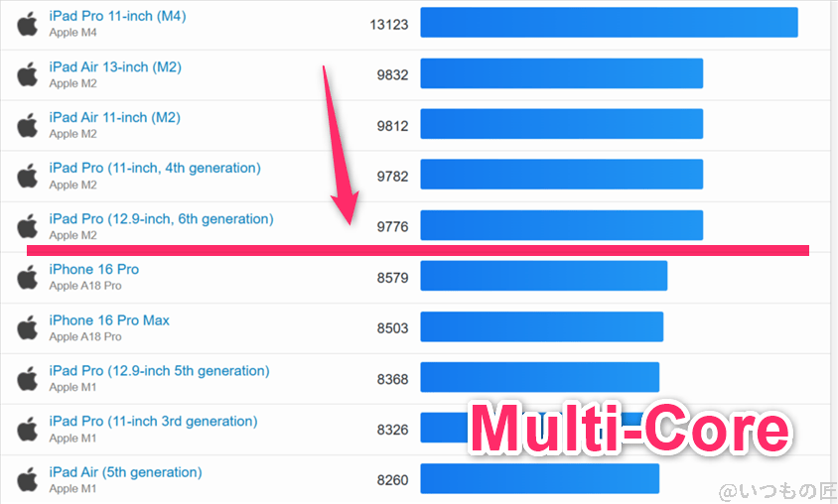Click the 8579 score bar for iPhone 16 Pro
Screen dimensions: 838x504
pos(543,276)
